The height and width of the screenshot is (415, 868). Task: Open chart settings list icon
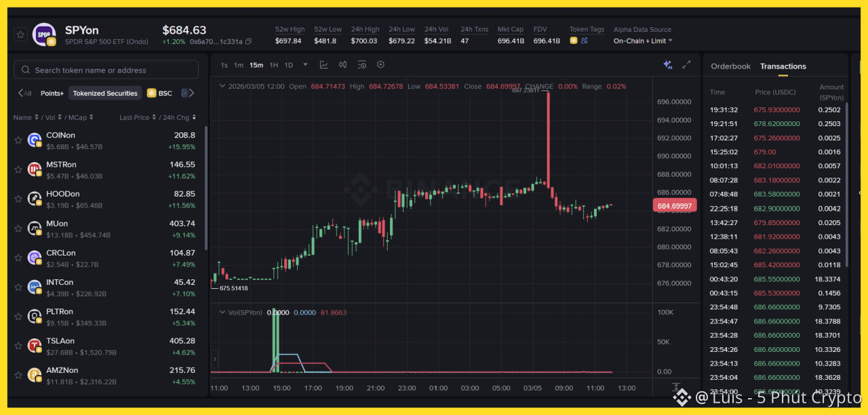(x=362, y=65)
